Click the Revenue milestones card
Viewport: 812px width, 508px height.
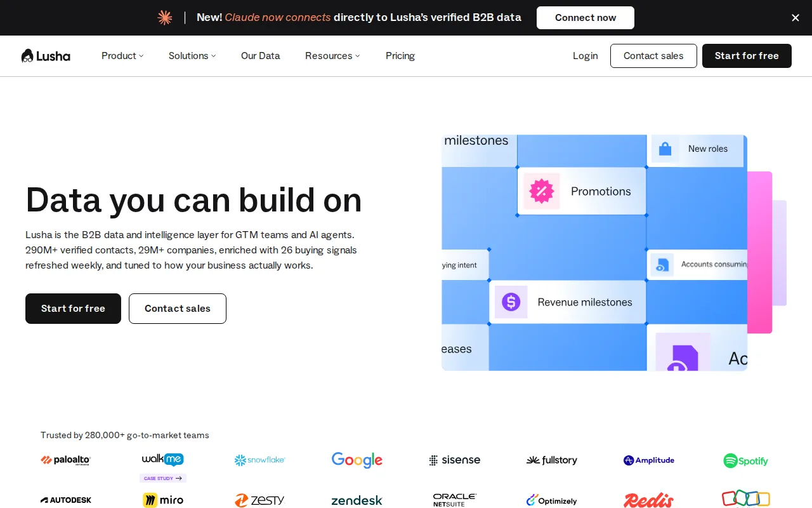click(x=568, y=302)
